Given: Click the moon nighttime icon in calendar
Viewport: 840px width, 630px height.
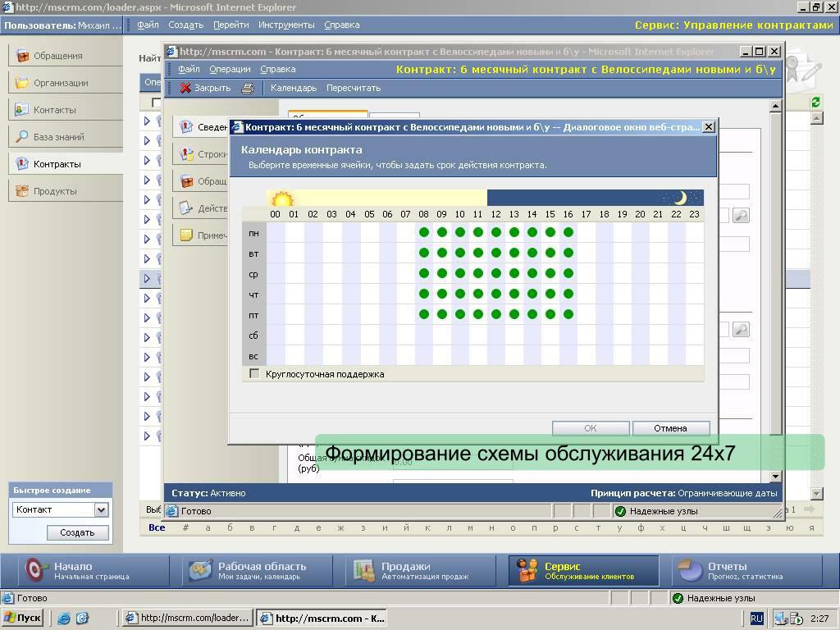Looking at the screenshot, I should tap(680, 199).
